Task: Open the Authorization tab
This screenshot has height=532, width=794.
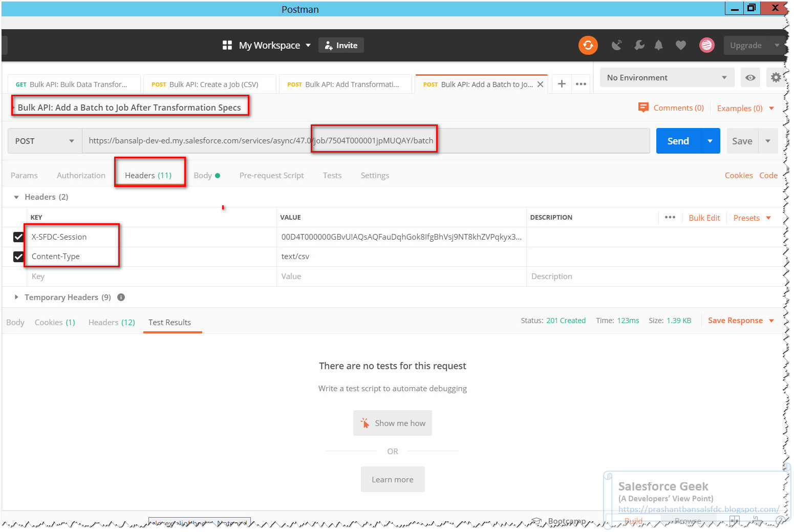Action: 81,175
